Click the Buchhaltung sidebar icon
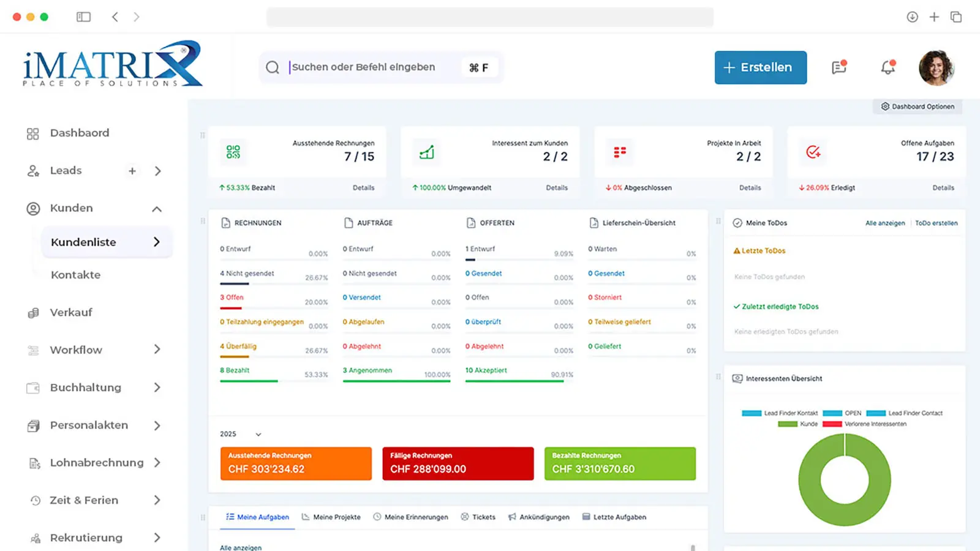 coord(33,388)
